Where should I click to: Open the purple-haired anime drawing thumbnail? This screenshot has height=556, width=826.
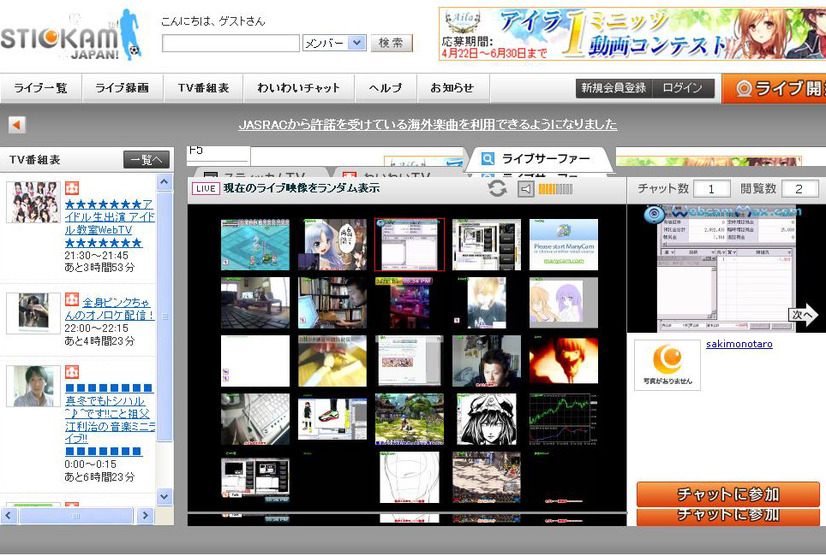coord(564,303)
